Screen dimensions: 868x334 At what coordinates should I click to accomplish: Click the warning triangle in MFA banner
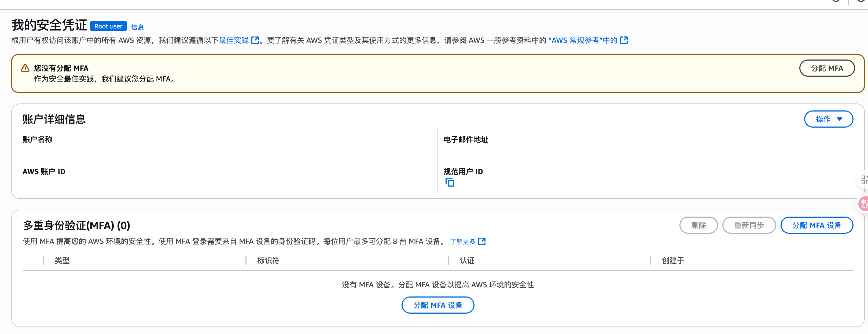[25, 68]
